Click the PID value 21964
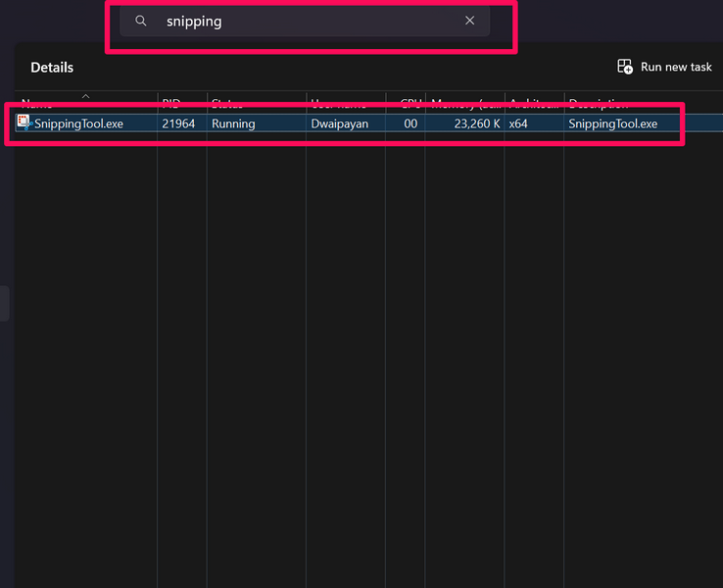 [178, 123]
